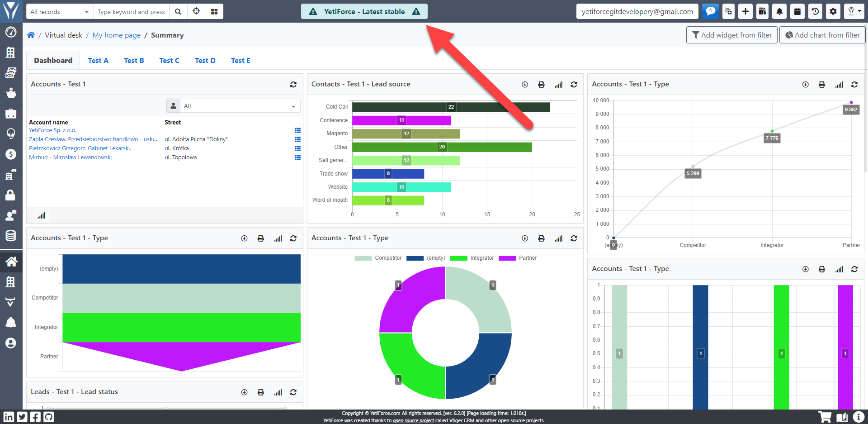Toggle Partner legend in donut chart
The image size is (868, 424).
pos(518,258)
